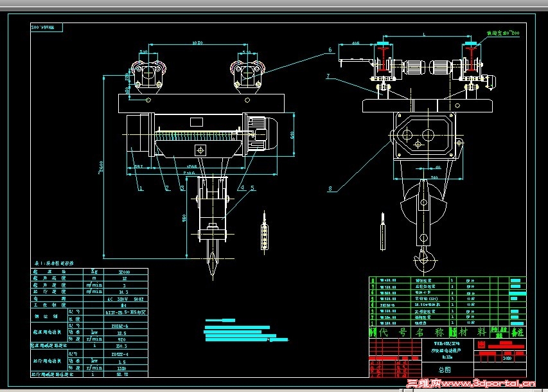Select the vertical 2600 dimension text
Screen dimensions: 548x392
point(101,168)
